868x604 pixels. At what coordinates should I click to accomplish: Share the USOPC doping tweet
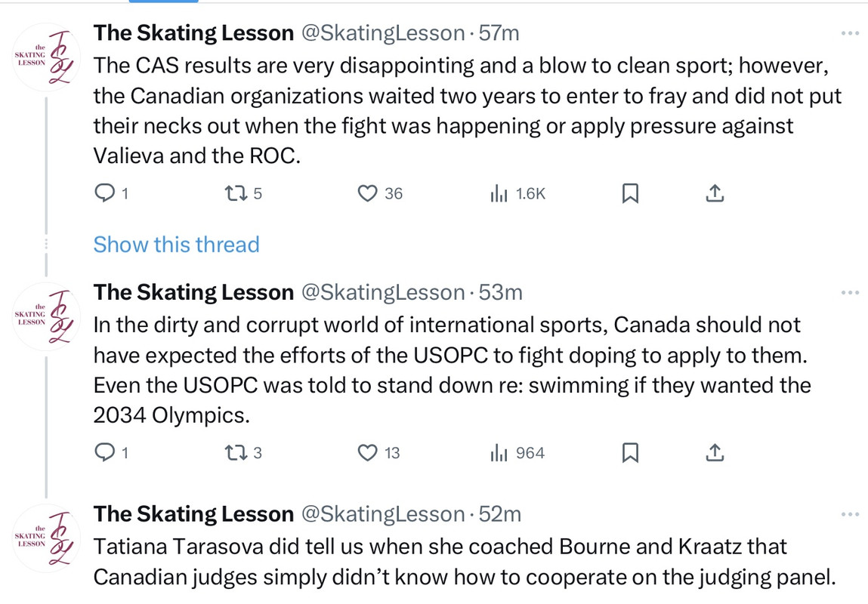tap(715, 452)
